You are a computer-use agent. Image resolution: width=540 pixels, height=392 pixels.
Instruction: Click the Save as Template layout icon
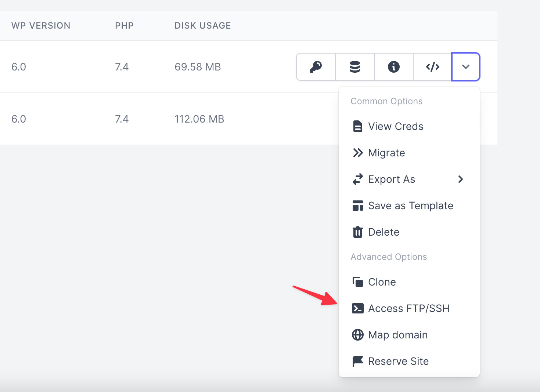pos(358,206)
